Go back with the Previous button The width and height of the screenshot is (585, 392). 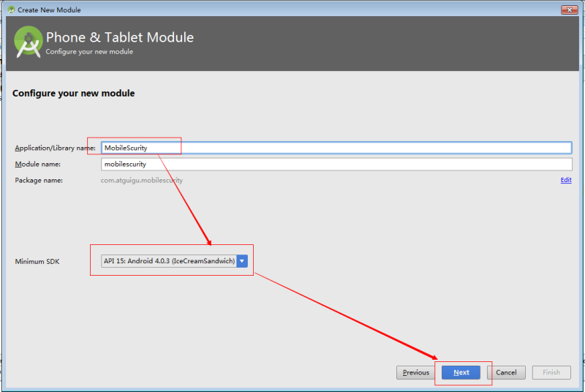(x=415, y=372)
